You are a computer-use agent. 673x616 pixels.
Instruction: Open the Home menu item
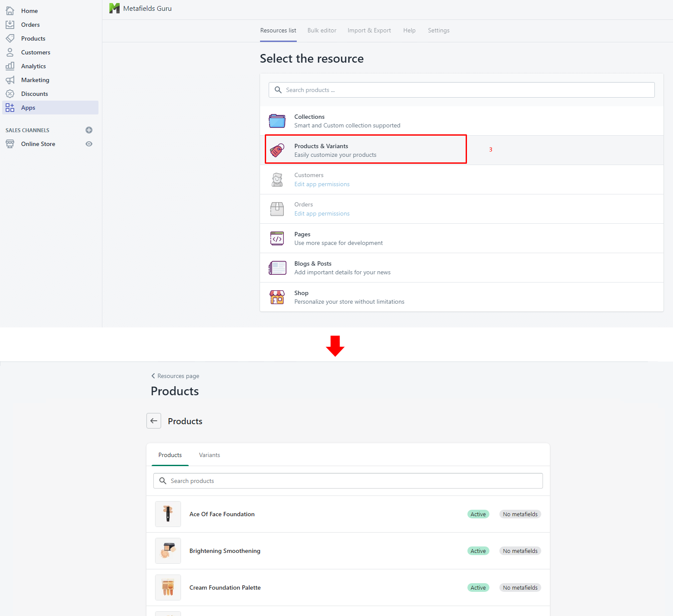point(29,11)
